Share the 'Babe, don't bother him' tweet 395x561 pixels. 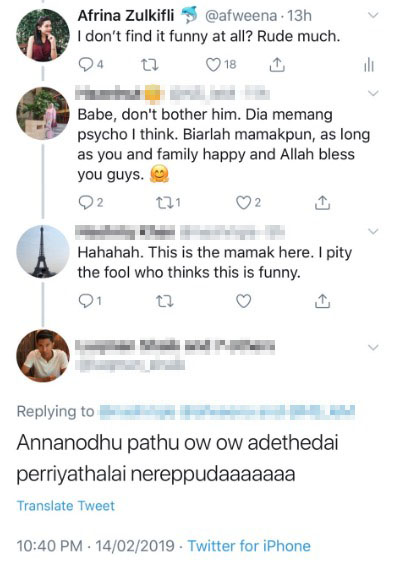(x=322, y=203)
